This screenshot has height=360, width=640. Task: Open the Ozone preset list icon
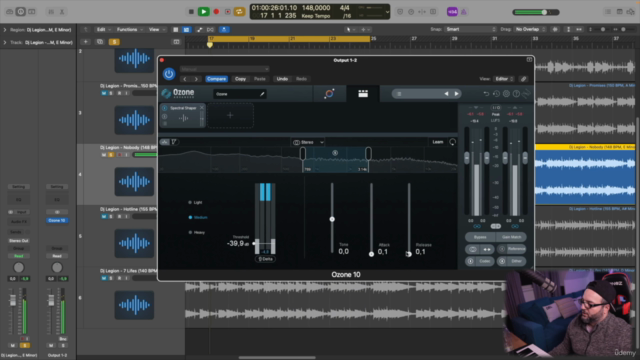pos(399,94)
